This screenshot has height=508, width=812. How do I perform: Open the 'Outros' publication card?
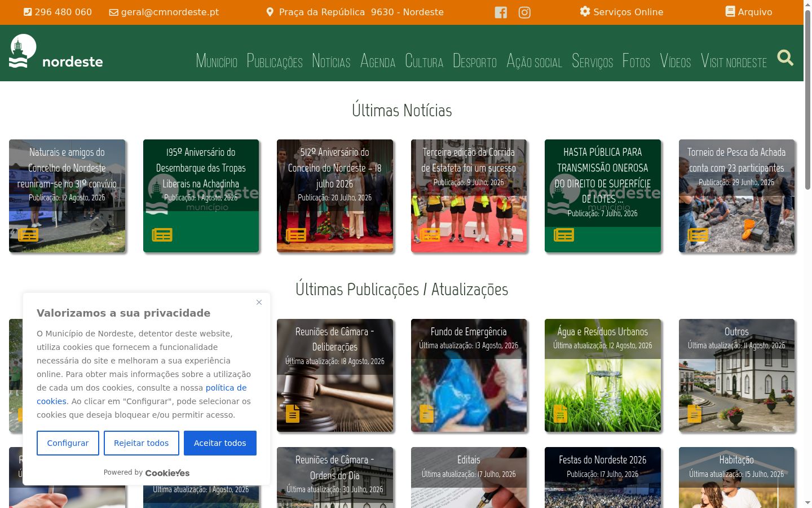pyautogui.click(x=736, y=375)
